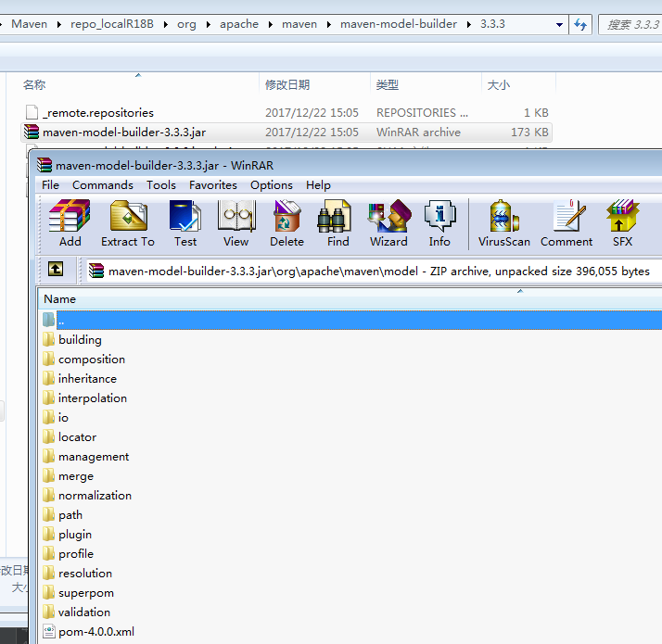Add an archive Comment
This screenshot has height=644, width=662.
(567, 222)
